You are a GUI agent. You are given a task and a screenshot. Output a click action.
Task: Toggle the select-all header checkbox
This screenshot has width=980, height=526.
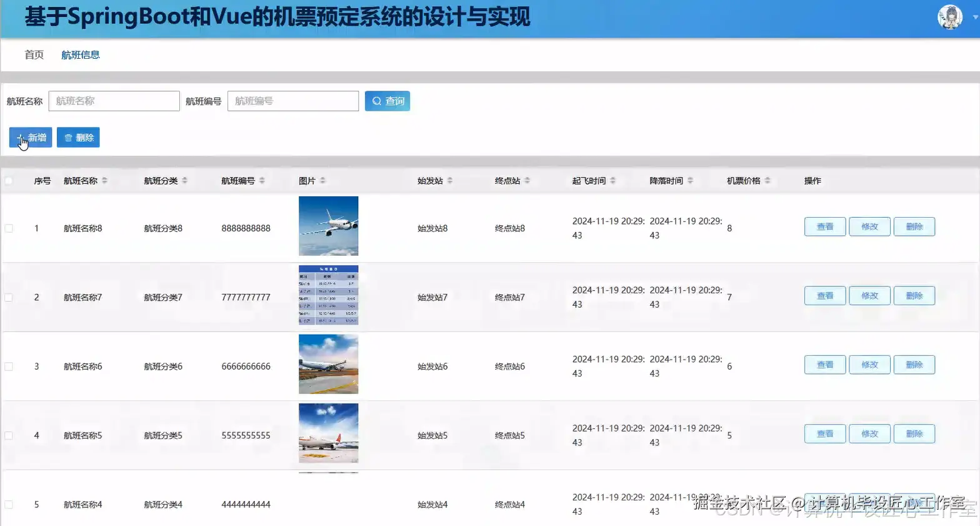click(9, 181)
